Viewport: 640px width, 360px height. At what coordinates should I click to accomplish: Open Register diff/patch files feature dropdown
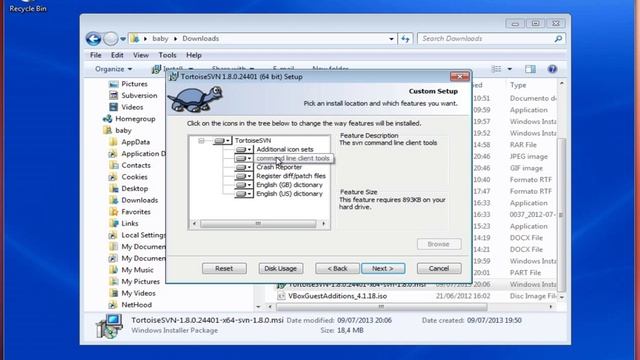(244, 176)
